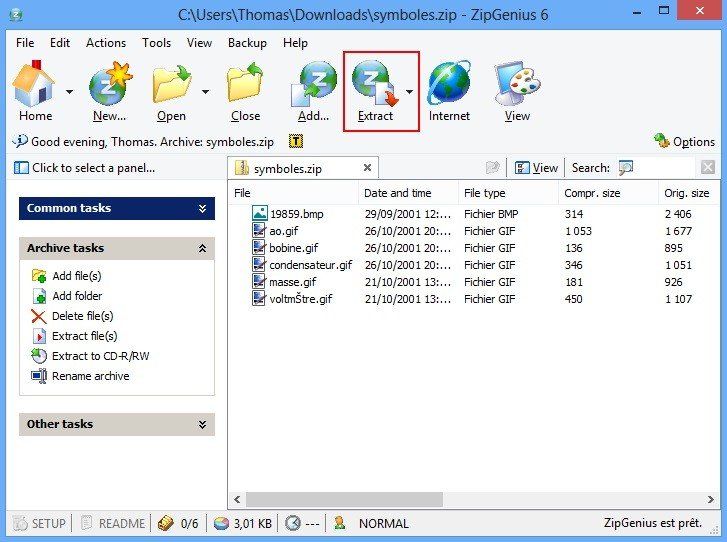The image size is (727, 542).
Task: Open the Tools menu
Action: [x=156, y=43]
